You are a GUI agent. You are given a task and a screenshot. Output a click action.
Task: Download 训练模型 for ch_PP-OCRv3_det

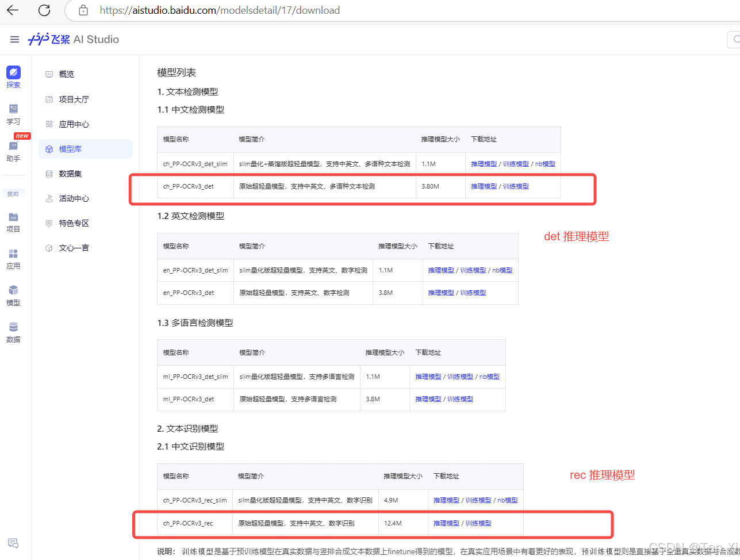(516, 186)
